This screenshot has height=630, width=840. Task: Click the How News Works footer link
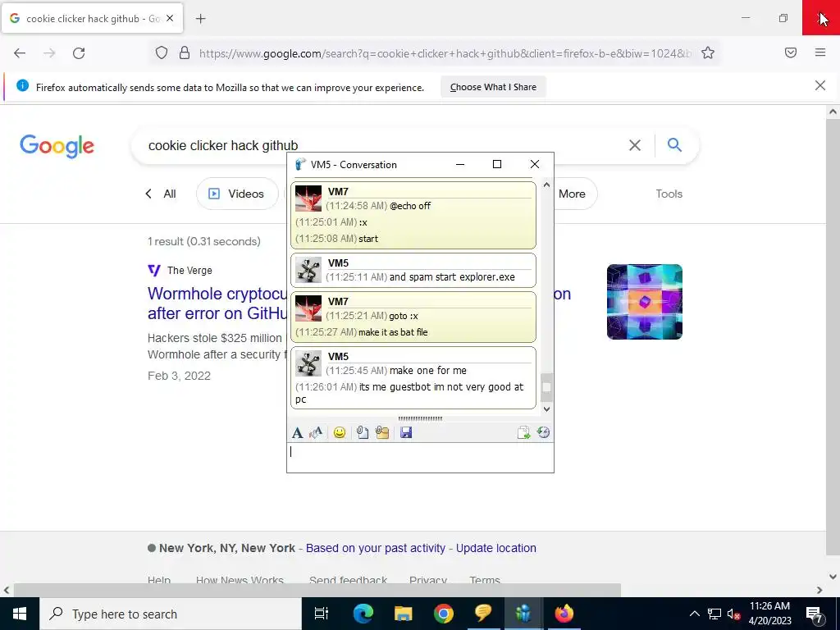(240, 580)
